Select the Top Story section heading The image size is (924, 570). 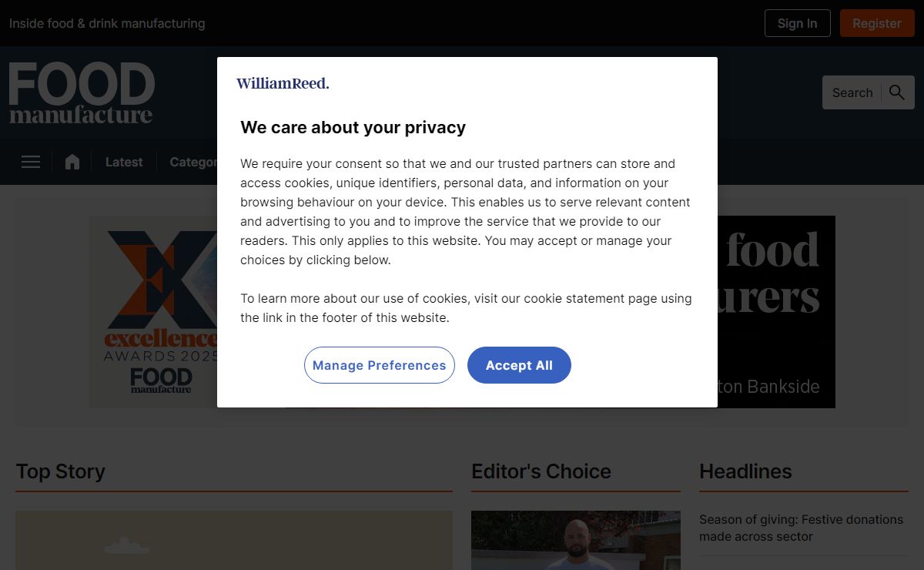60,471
